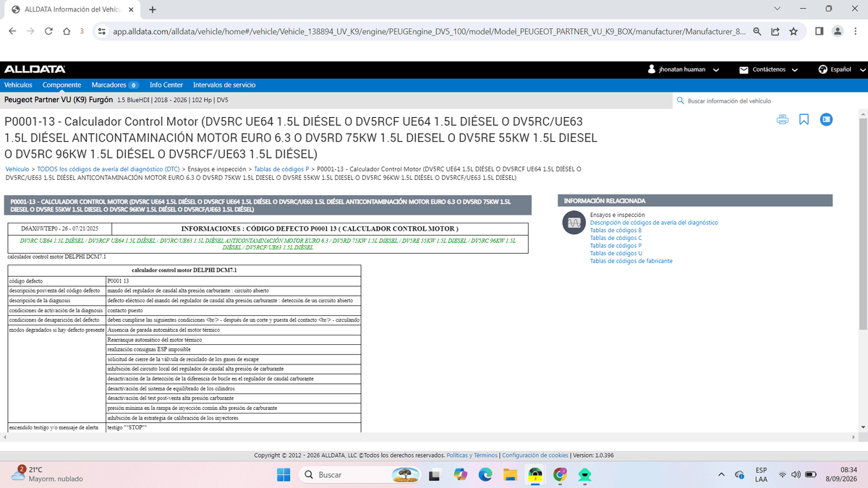Click the 'P0001 13' table cell
Screen dimensions: 868x488
click(x=232, y=280)
